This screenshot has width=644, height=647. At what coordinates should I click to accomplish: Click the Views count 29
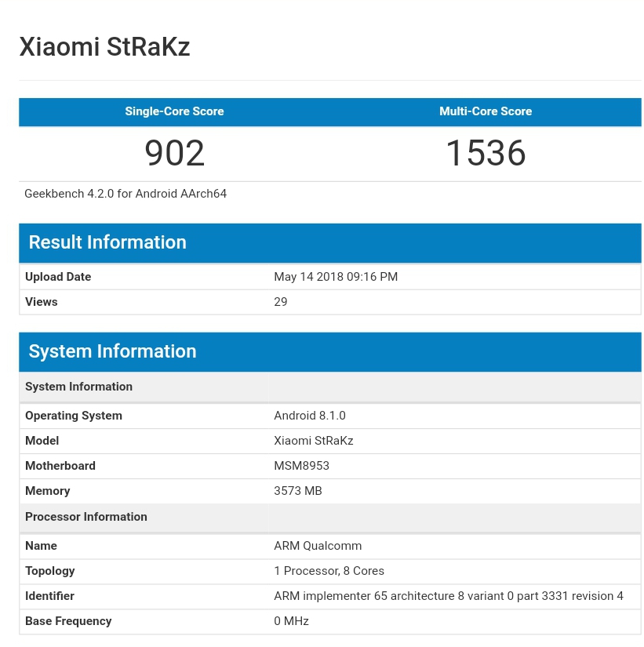281,302
